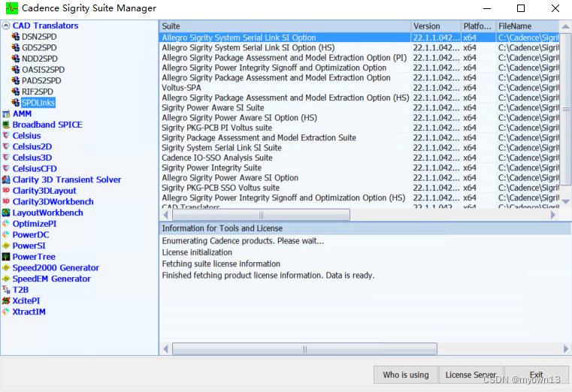572x392 pixels.
Task: Click the DSN2SPD translator icon
Action: tap(15, 37)
